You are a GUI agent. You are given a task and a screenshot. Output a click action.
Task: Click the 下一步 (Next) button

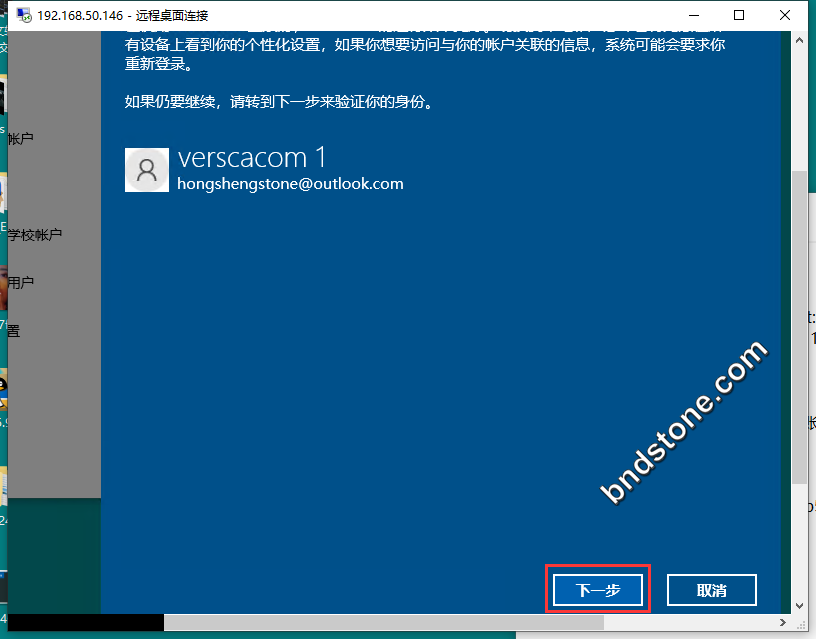click(x=598, y=590)
